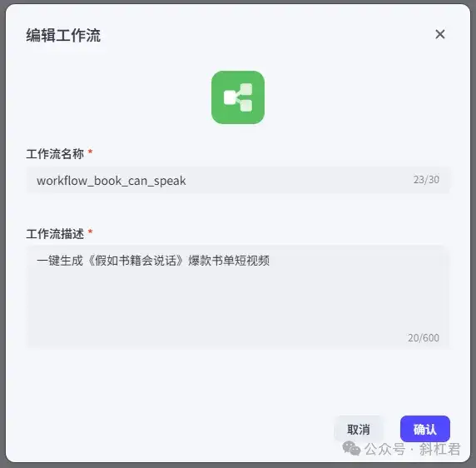The height and width of the screenshot is (468, 476).
Task: Click the red asterisk beside 工作流名称
Action: coord(90,151)
